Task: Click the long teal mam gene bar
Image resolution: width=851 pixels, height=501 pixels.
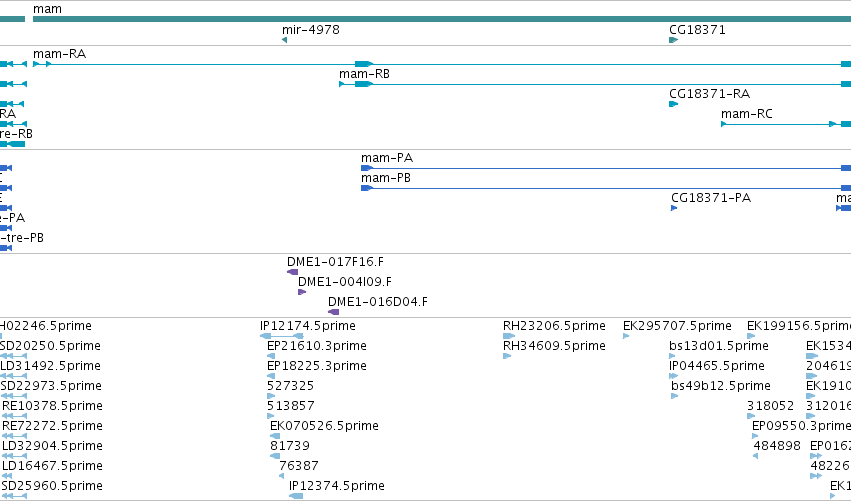Action: point(442,20)
